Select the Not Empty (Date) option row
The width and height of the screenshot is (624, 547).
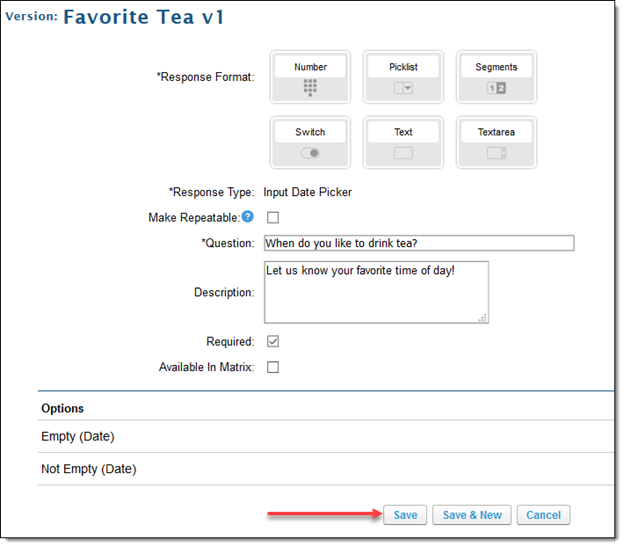point(326,469)
